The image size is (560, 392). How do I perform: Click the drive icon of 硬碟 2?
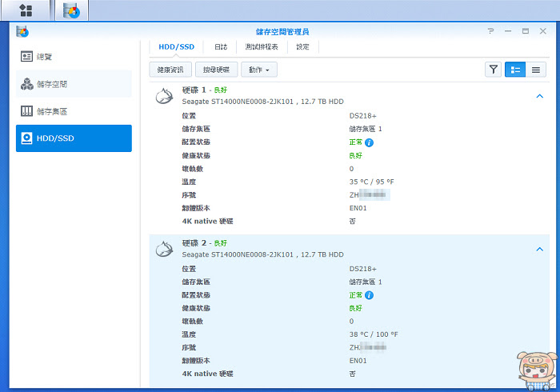(164, 249)
